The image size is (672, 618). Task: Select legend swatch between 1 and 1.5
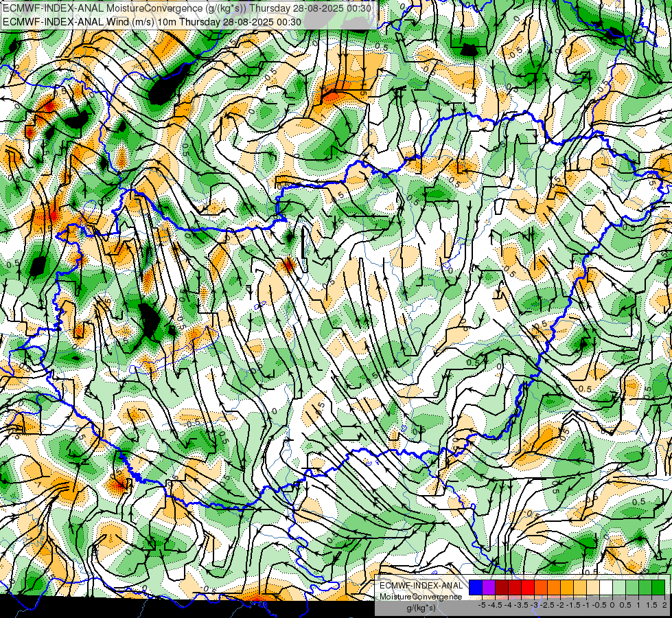coord(645,588)
